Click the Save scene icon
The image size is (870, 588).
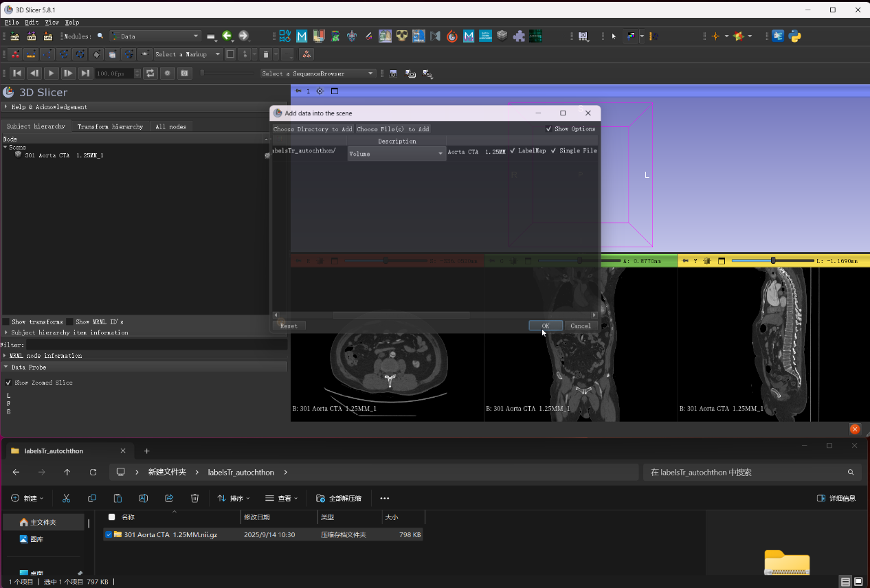(48, 36)
